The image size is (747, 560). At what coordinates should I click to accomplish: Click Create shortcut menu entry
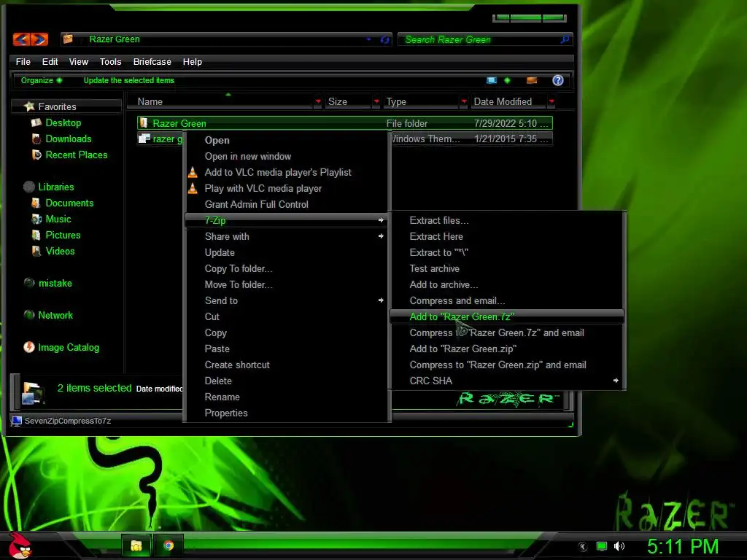pos(286,365)
